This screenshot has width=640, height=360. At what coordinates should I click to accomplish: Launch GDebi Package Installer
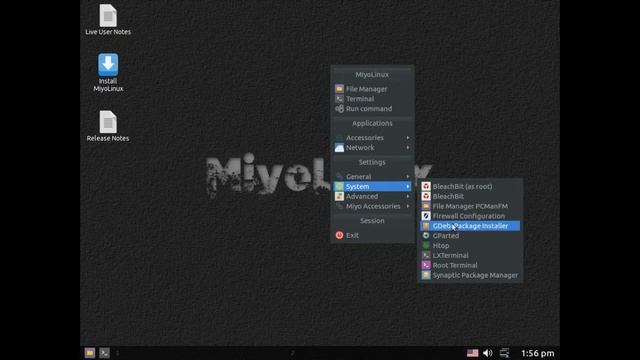click(x=470, y=226)
